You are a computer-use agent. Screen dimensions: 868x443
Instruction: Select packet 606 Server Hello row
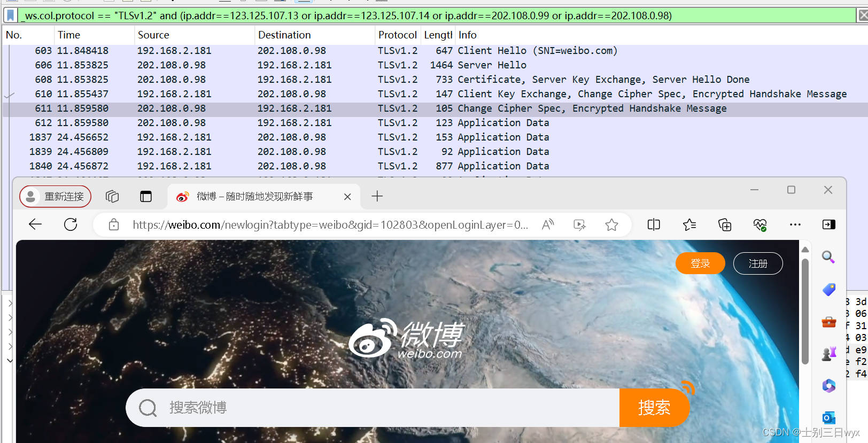pos(435,65)
